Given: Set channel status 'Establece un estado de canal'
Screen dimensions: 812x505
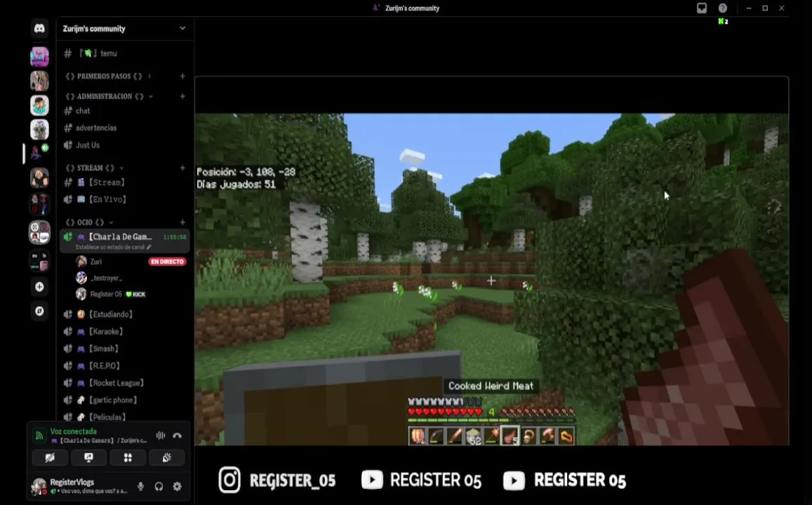Looking at the screenshot, I should 114,248.
